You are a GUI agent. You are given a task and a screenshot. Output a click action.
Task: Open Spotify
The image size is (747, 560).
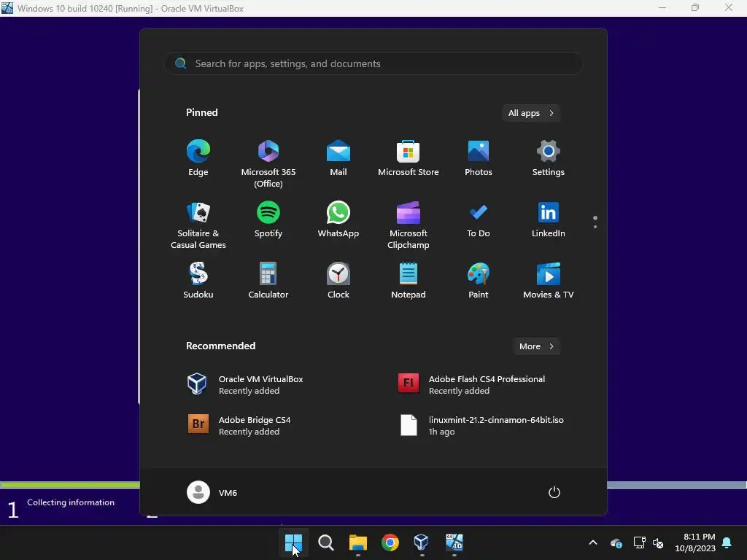click(x=268, y=219)
